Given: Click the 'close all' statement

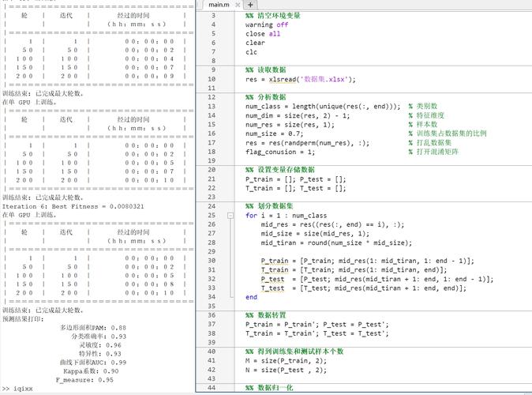Looking at the screenshot, I should click(x=263, y=34).
